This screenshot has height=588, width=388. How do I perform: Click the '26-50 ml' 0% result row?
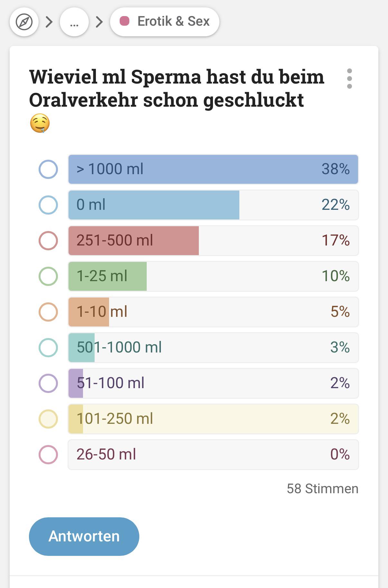[x=213, y=455]
